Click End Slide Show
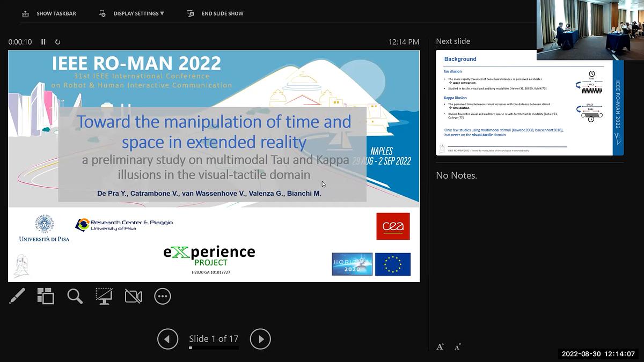Screen dimensions: 644x362 click(x=215, y=13)
